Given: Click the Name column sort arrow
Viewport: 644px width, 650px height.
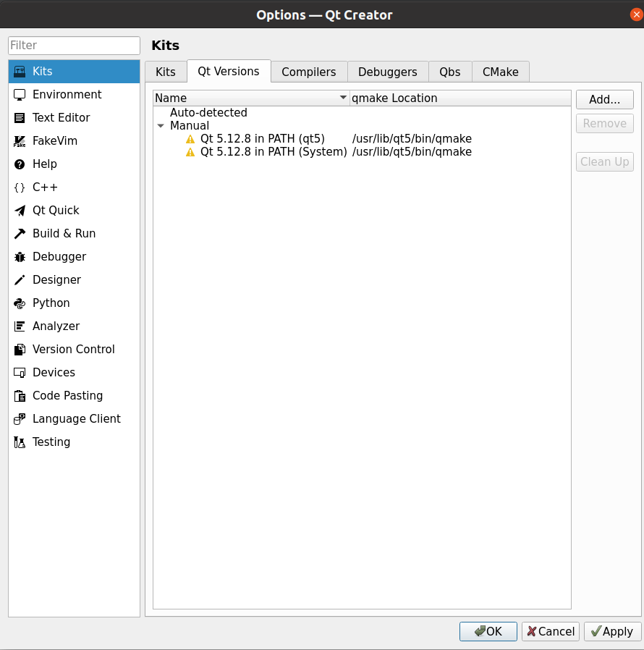Looking at the screenshot, I should (343, 98).
